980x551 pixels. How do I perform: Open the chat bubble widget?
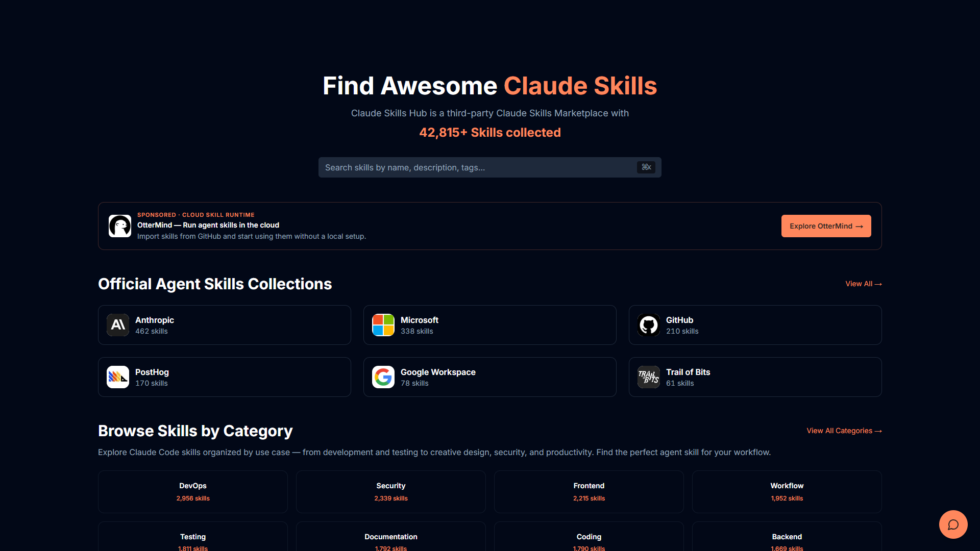(x=953, y=524)
